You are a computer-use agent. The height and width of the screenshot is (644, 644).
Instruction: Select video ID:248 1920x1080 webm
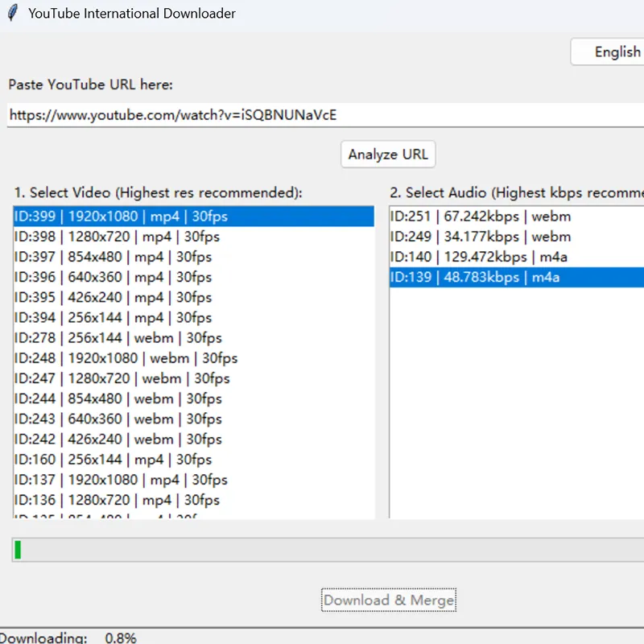194,358
